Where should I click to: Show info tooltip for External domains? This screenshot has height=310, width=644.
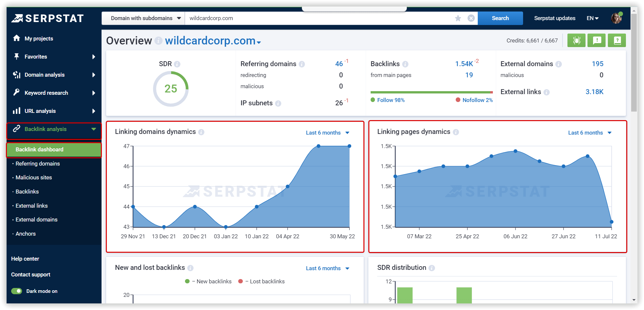559,64
